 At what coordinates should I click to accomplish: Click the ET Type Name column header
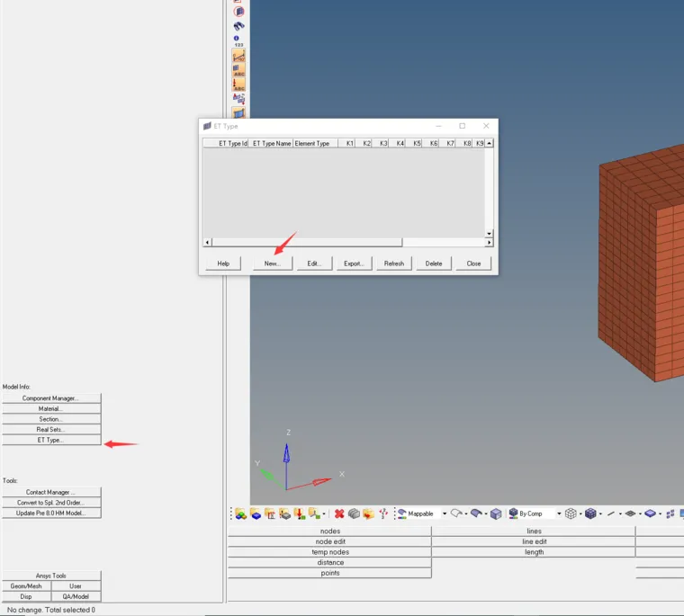[271, 144]
